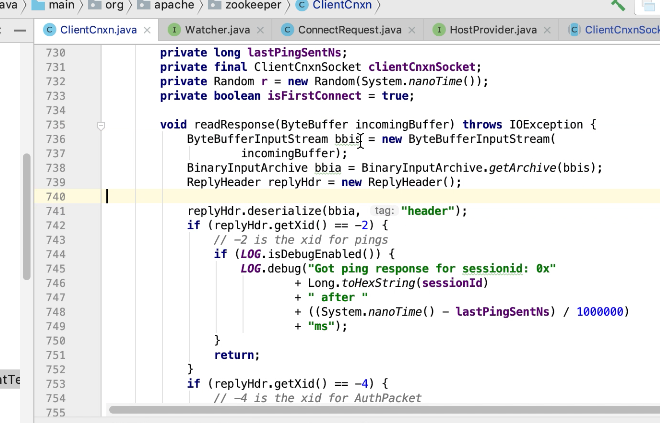Click the return statement on line 751

point(237,355)
